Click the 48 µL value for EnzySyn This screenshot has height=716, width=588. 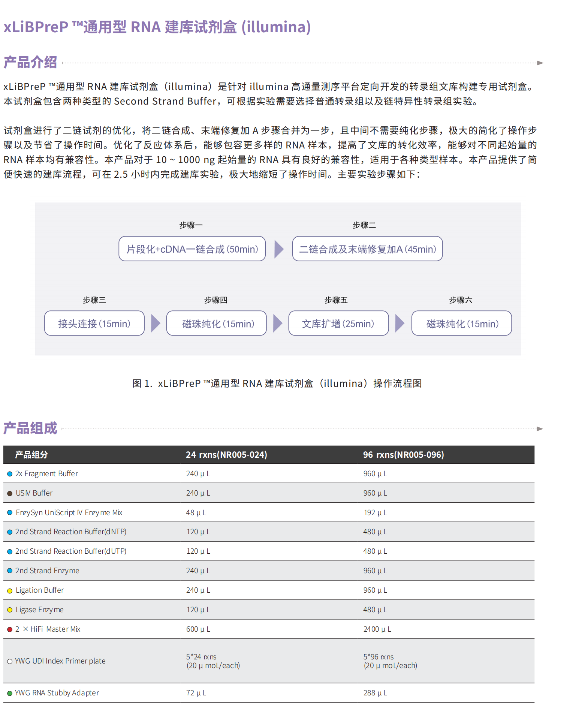point(196,513)
